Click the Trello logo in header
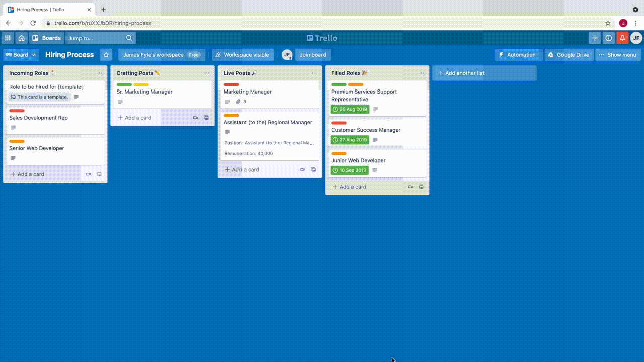Screen dimensions: 644x362 322,38
